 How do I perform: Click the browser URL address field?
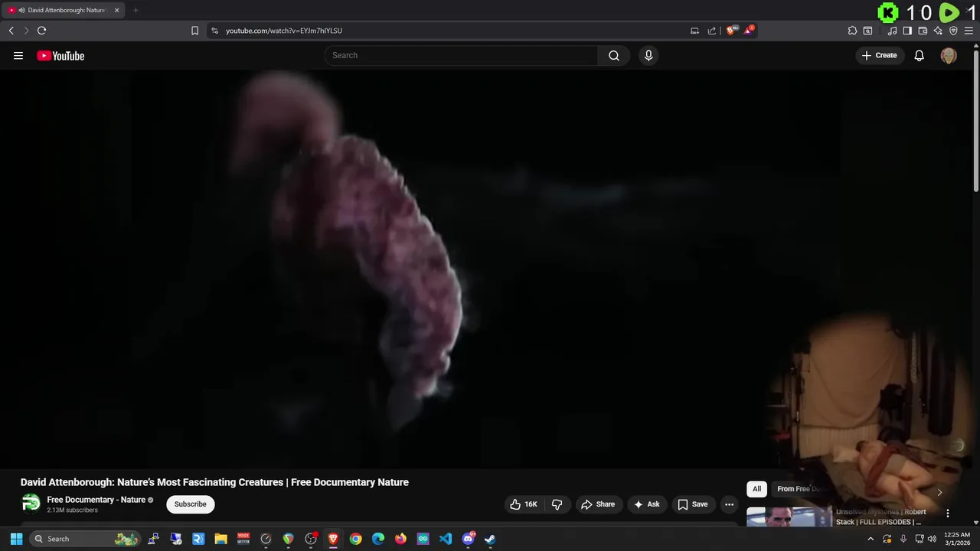click(452, 31)
